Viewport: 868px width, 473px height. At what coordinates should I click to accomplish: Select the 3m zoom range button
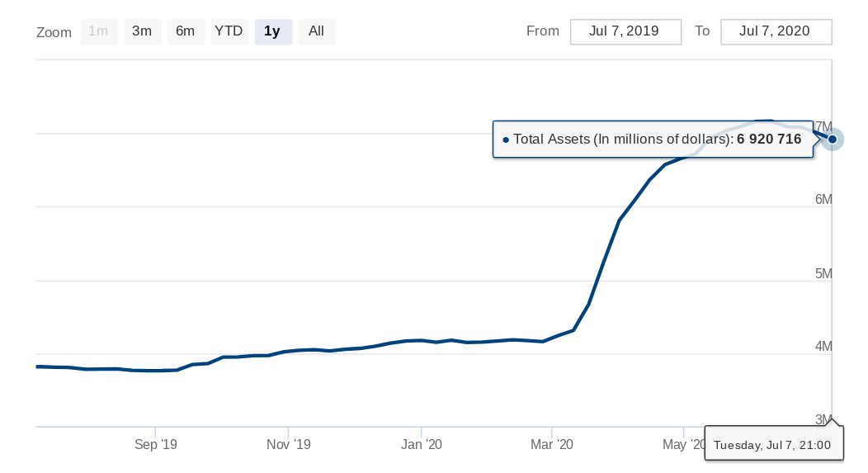pyautogui.click(x=142, y=31)
